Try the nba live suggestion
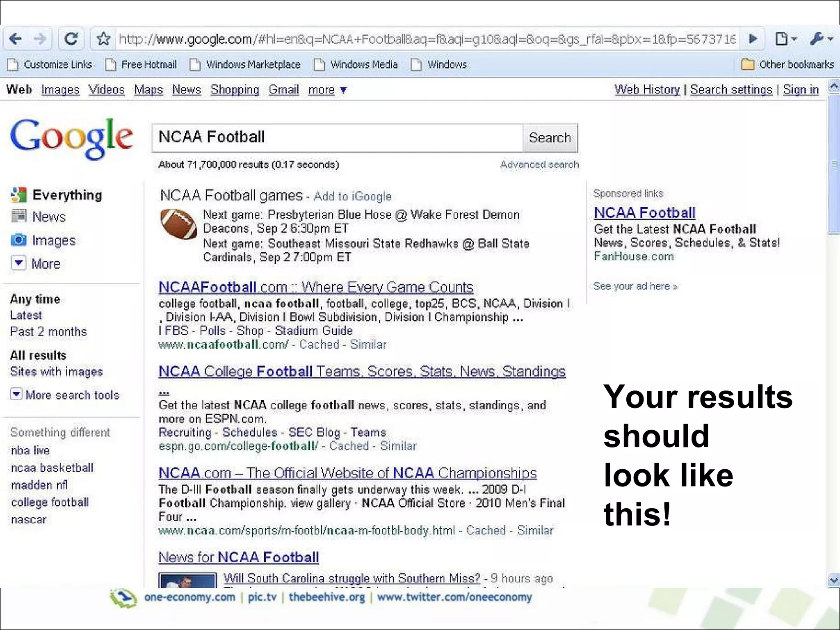The width and height of the screenshot is (840, 630). [30, 450]
